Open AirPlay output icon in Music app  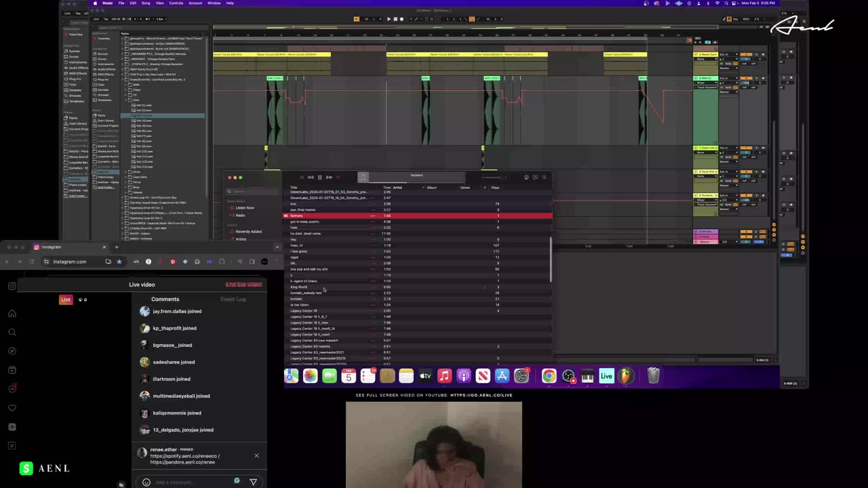pos(526,178)
